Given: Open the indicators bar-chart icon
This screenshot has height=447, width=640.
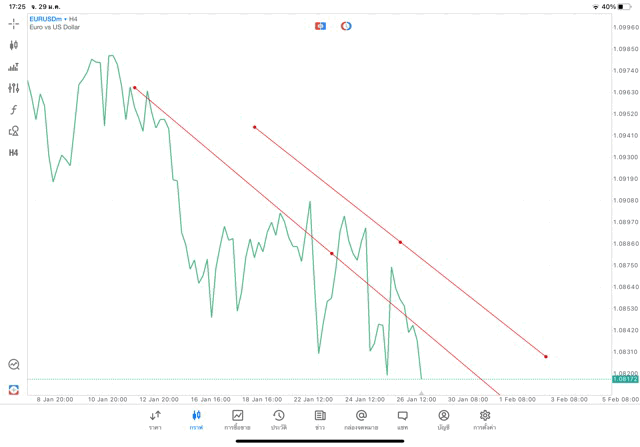Looking at the screenshot, I should [13, 67].
